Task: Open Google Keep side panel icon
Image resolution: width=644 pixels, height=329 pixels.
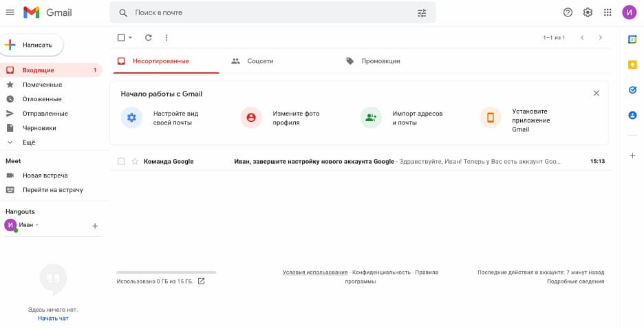Action: tap(632, 65)
